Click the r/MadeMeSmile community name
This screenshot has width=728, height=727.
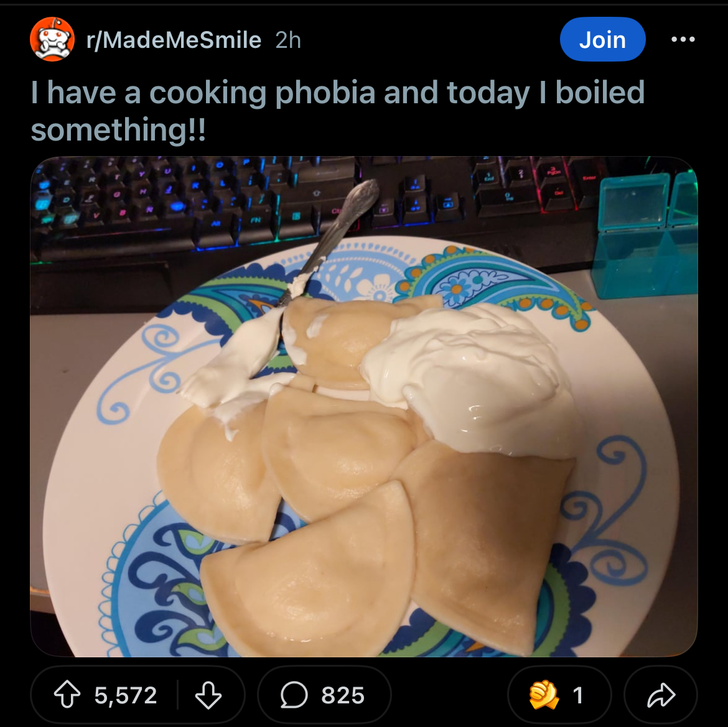tap(174, 40)
